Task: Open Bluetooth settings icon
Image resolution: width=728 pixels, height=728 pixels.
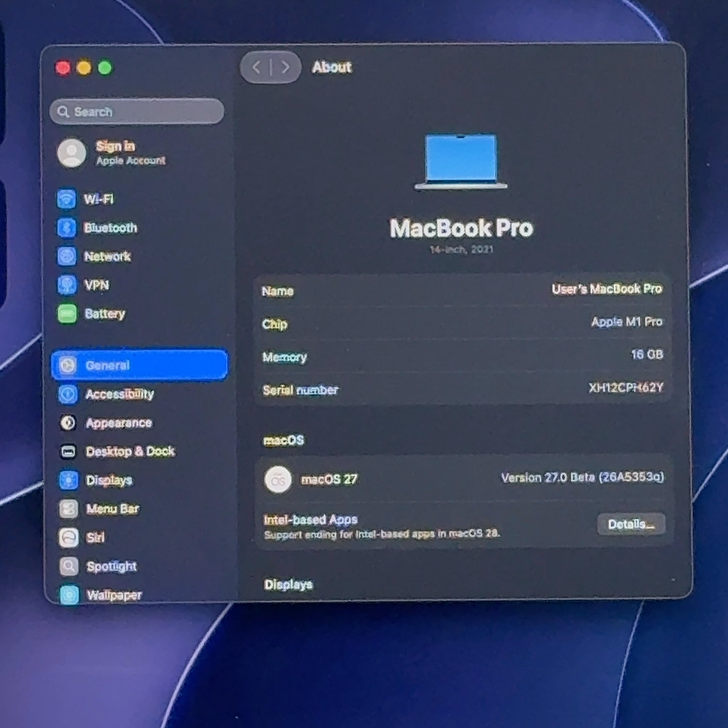Action: pos(66,228)
